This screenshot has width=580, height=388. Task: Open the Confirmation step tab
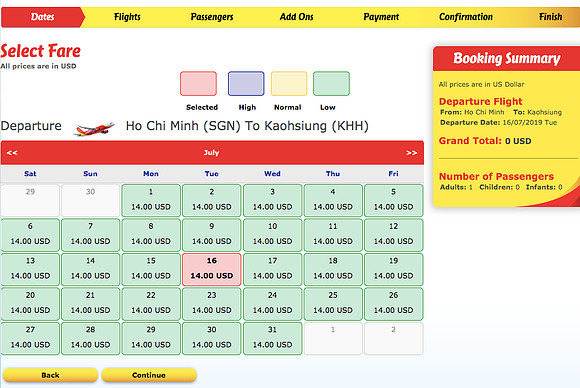point(466,17)
